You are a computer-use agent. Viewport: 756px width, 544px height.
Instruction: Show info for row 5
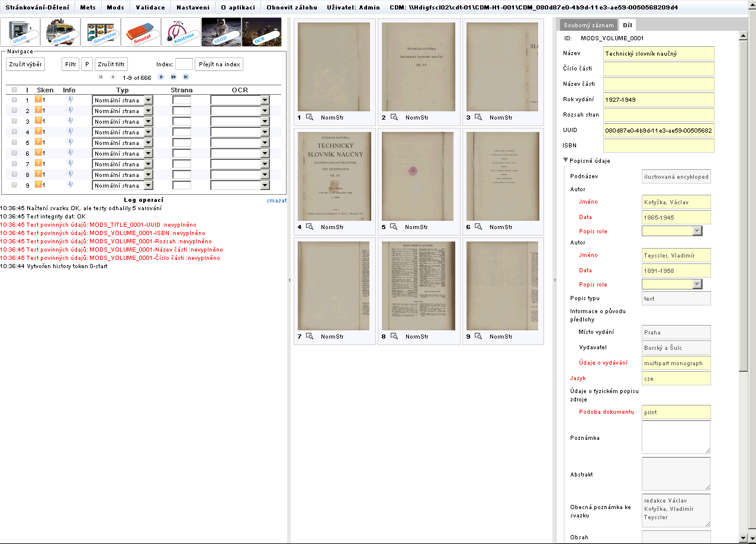(69, 142)
